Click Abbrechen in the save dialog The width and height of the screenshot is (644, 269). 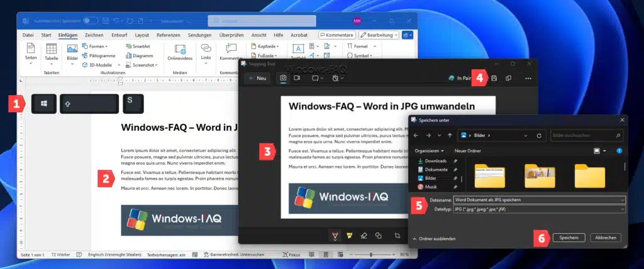point(606,238)
